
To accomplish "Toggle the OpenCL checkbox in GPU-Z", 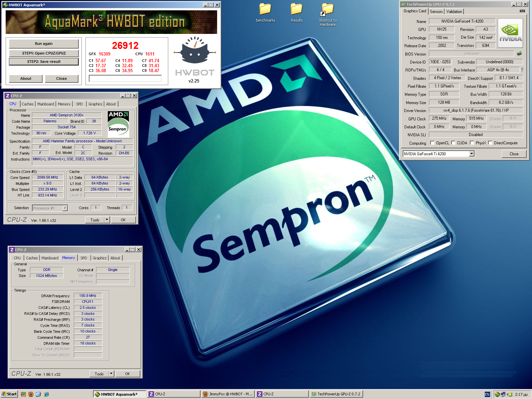I will click(432, 143).
